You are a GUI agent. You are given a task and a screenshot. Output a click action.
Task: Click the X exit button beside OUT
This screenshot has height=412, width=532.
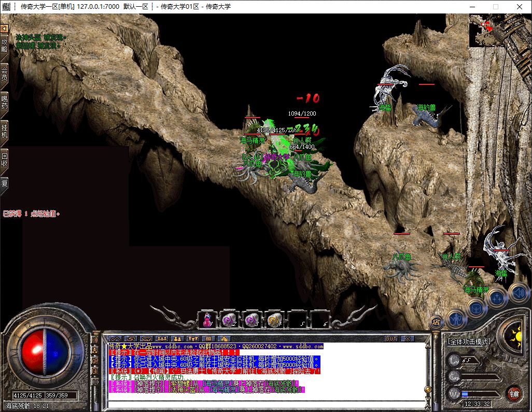408,338
